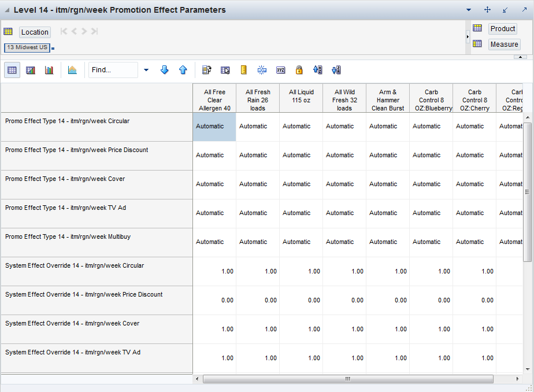Open the panel menu dropdown in title bar
The height and width of the screenshot is (392, 534).
tap(469, 10)
